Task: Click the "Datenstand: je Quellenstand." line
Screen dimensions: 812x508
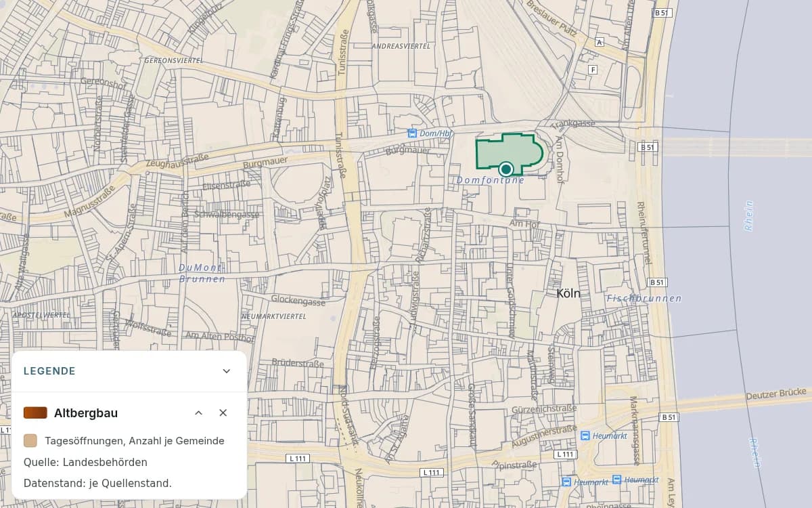Action: pos(97,484)
